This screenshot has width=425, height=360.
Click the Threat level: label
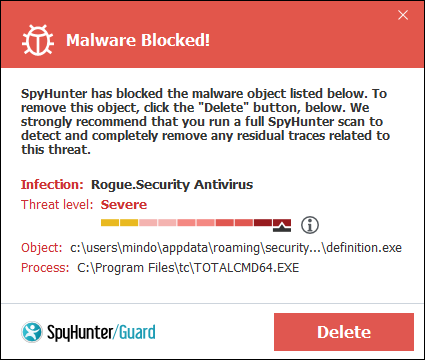(57, 204)
